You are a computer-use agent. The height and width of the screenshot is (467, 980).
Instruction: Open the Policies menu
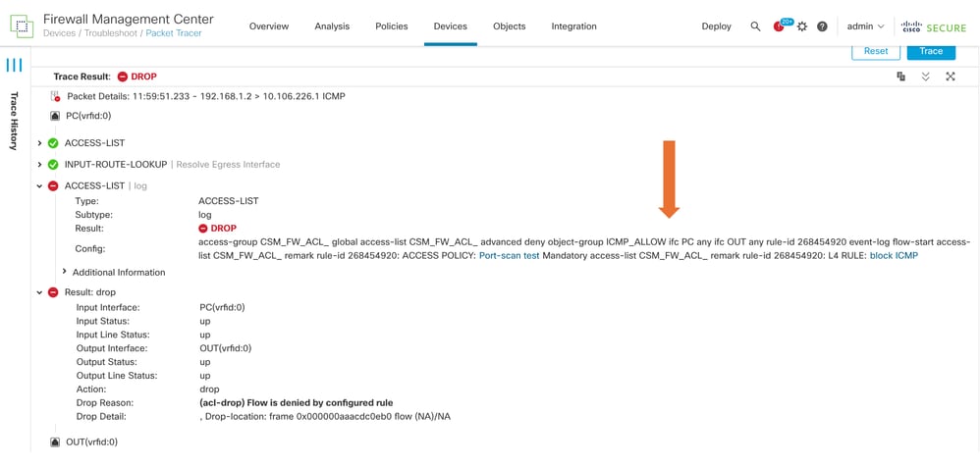[391, 26]
